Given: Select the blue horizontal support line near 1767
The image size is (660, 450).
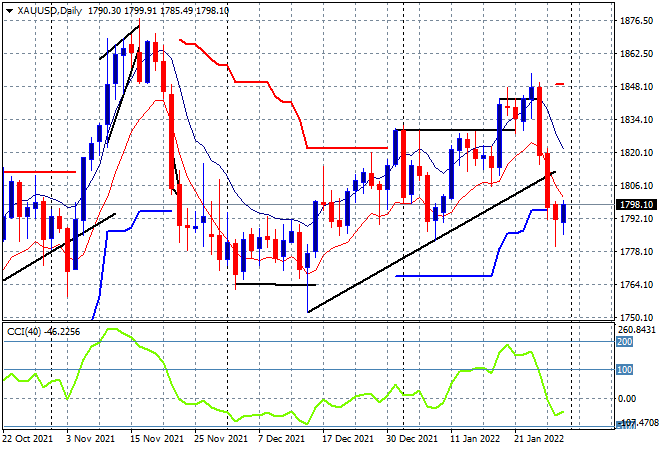Looking at the screenshot, I should click(444, 276).
